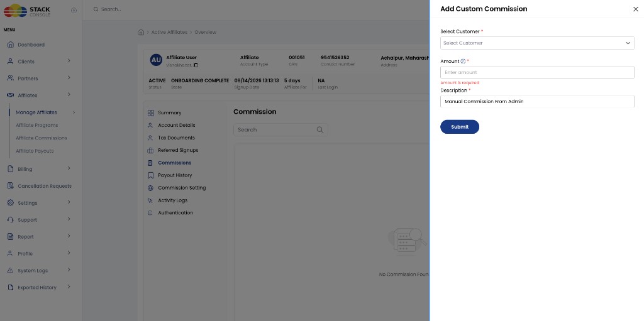This screenshot has width=644, height=321.
Task: Expand the Profile menu chevron
Action: click(69, 253)
